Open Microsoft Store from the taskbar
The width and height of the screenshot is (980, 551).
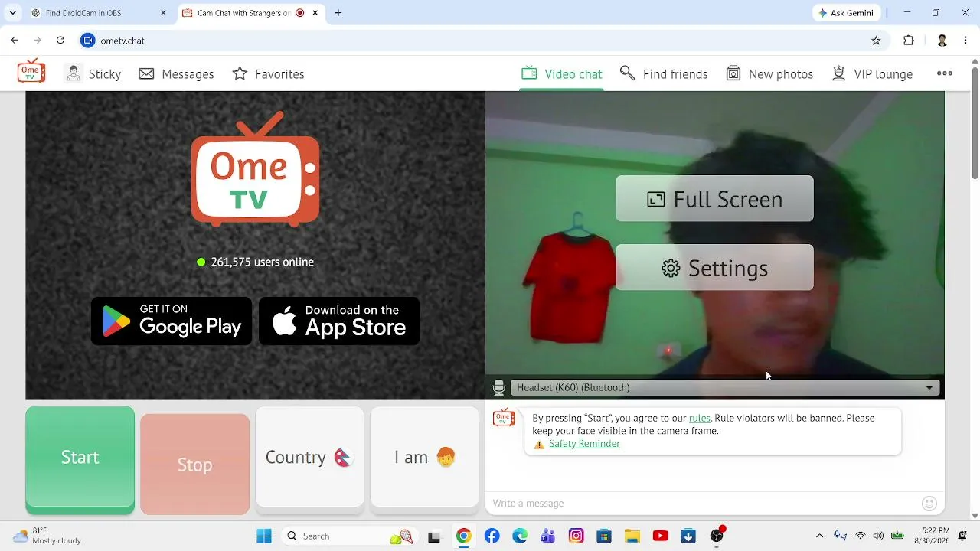pyautogui.click(x=604, y=536)
